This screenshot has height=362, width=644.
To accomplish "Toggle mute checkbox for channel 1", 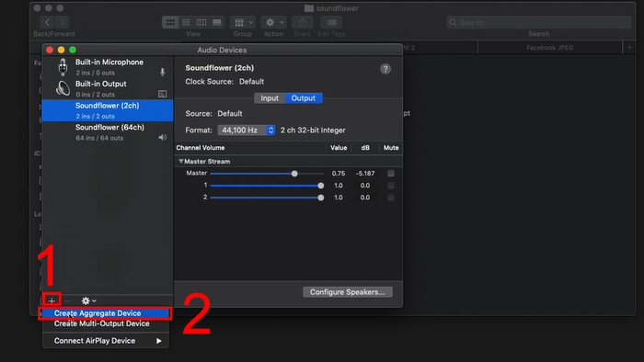I will [391, 186].
